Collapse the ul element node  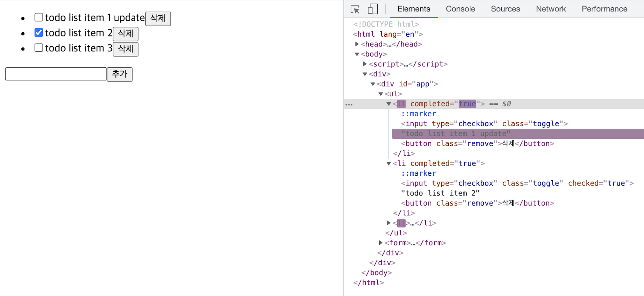(381, 94)
